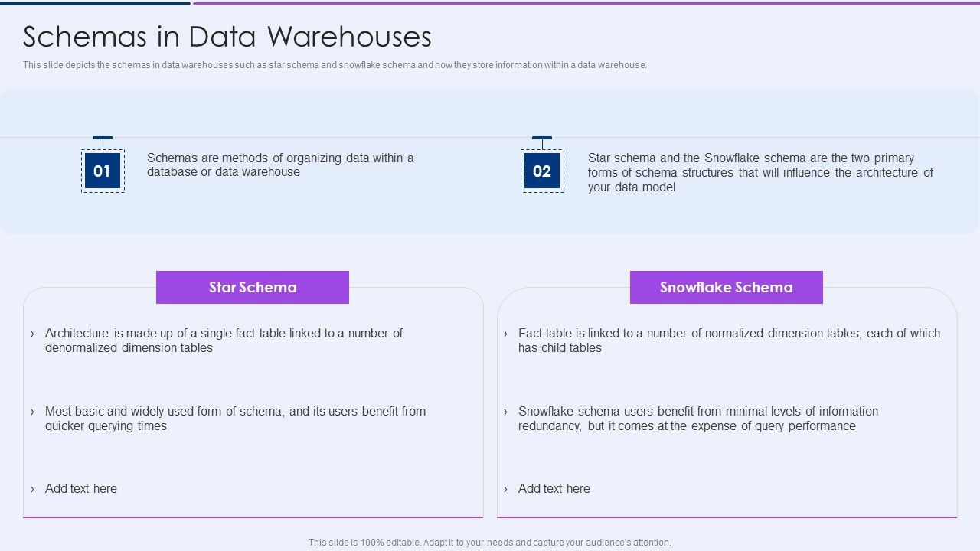The image size is (980, 551).
Task: Select the Star Schema purple header
Action: tap(253, 287)
